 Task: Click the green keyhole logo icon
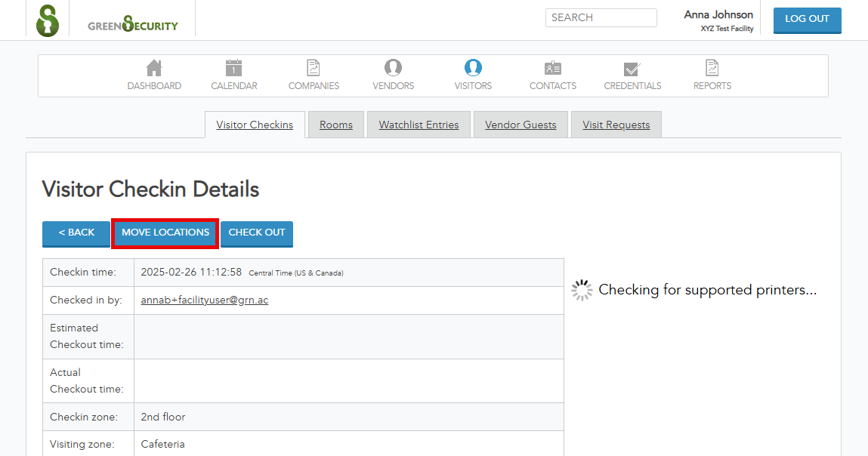pos(48,20)
